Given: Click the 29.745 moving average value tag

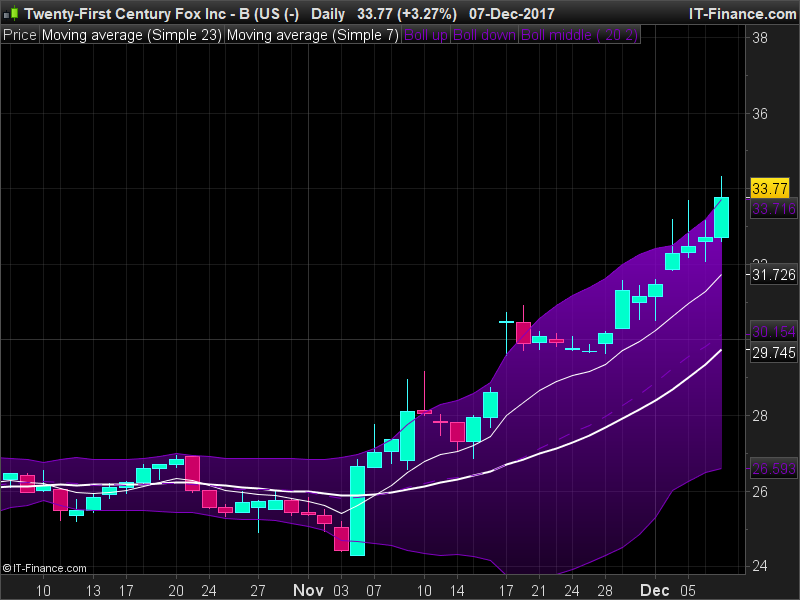Looking at the screenshot, I should pyautogui.click(x=773, y=353).
